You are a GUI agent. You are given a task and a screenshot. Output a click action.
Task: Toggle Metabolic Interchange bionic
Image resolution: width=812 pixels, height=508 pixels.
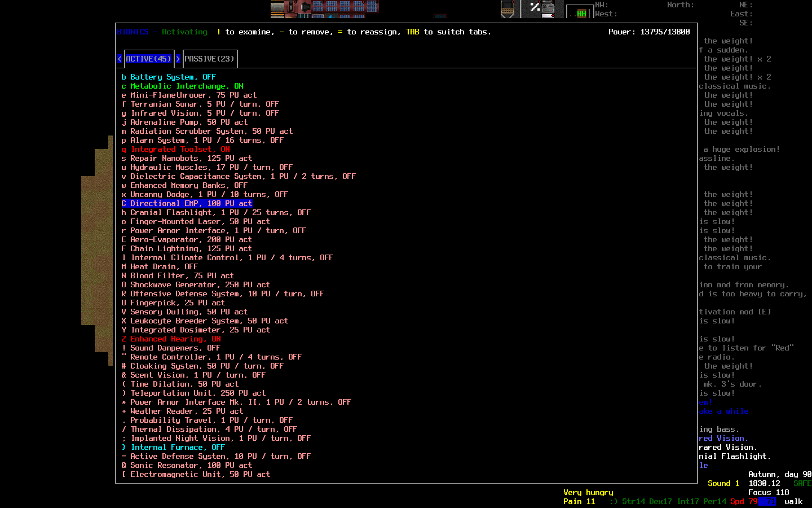[x=182, y=86]
